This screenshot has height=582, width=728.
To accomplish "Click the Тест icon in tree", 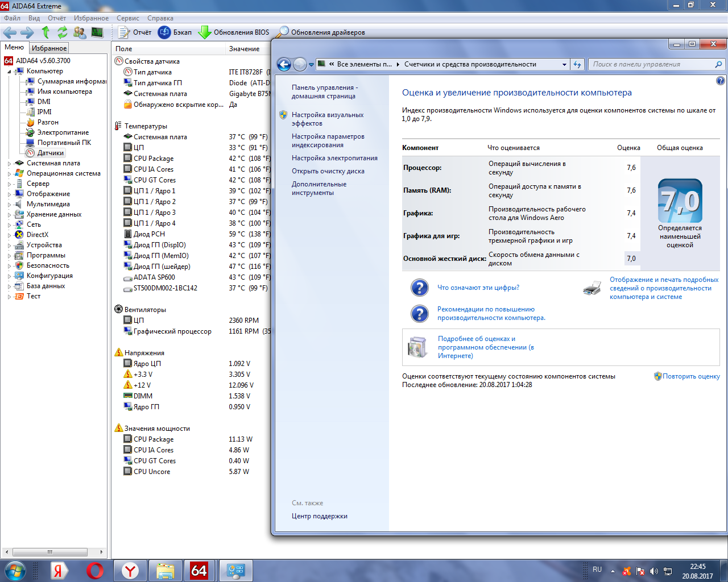I will point(19,296).
